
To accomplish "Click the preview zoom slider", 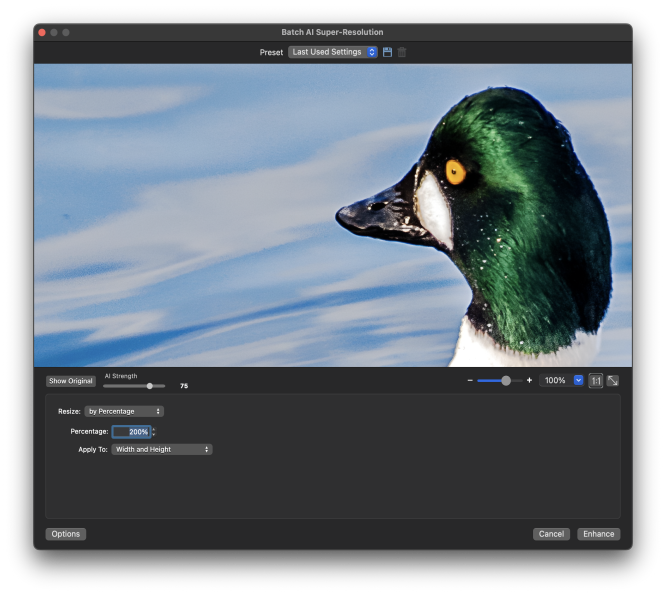I will (x=500, y=381).
